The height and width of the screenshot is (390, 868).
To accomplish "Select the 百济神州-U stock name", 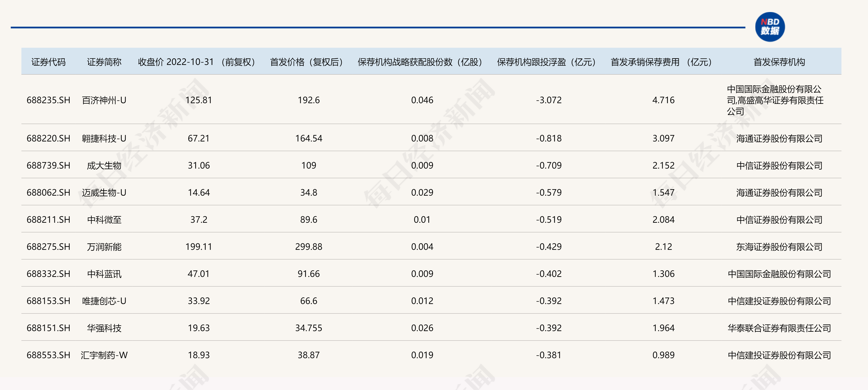I will [104, 100].
